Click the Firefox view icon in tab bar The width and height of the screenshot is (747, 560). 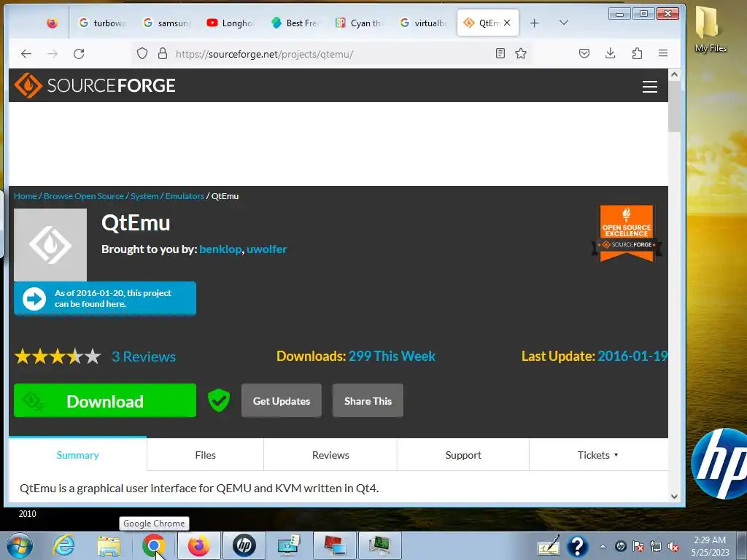[x=53, y=23]
